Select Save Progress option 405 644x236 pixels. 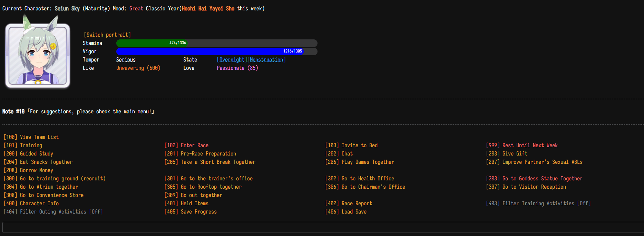[191, 212]
